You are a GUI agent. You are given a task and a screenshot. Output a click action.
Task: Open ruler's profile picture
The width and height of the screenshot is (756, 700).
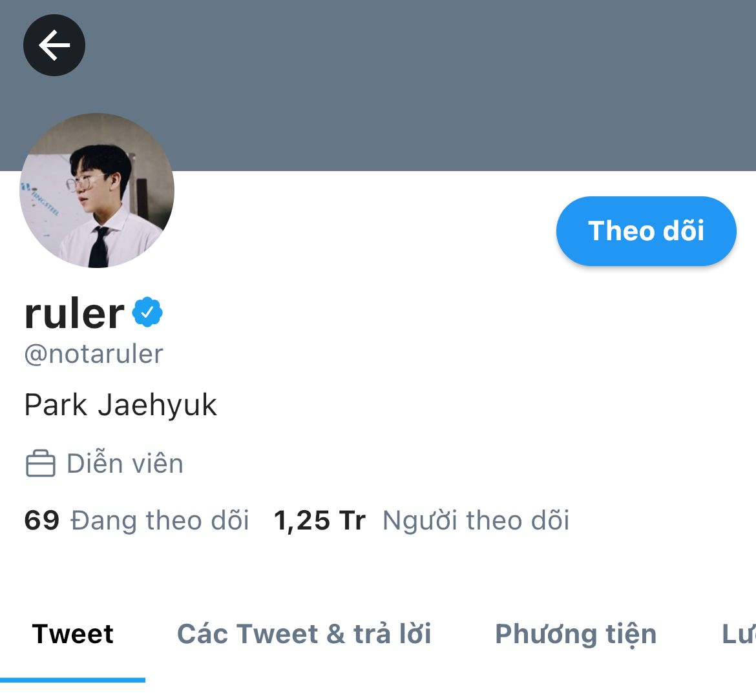click(97, 190)
